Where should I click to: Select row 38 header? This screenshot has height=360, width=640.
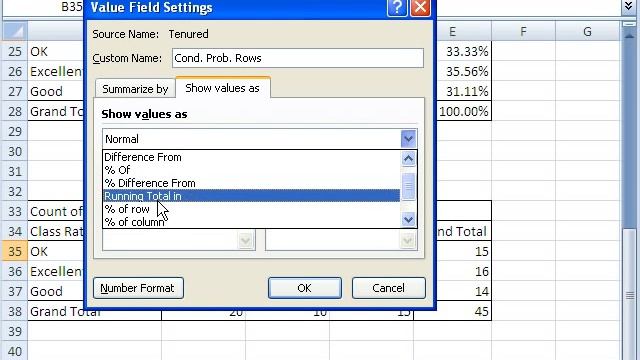(15, 311)
